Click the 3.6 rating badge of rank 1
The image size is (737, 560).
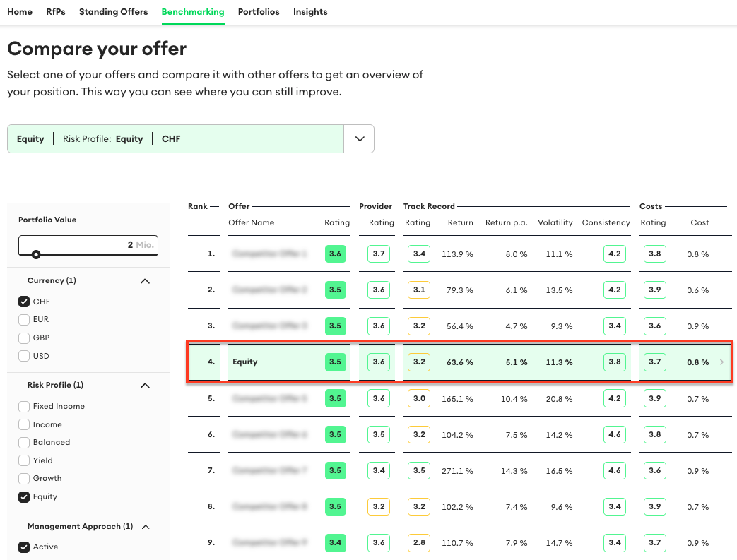335,254
